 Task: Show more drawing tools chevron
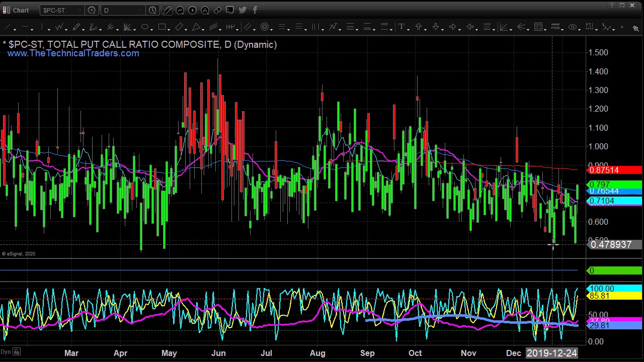click(x=622, y=27)
